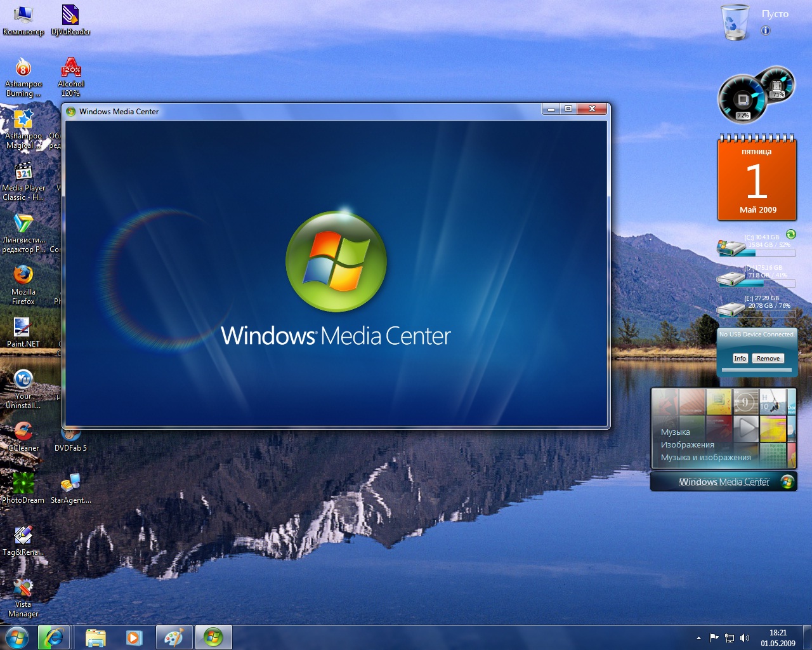
Task: Click the network tray icon
Action: (x=730, y=638)
